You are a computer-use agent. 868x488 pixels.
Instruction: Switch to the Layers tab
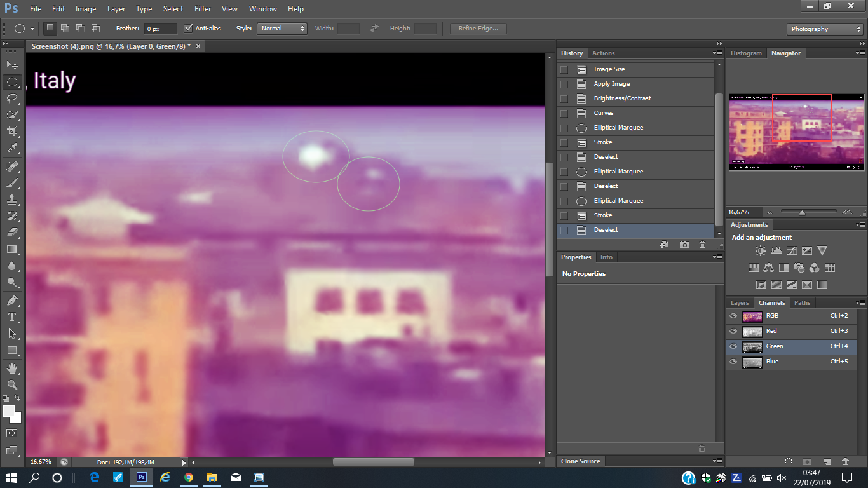(x=740, y=303)
